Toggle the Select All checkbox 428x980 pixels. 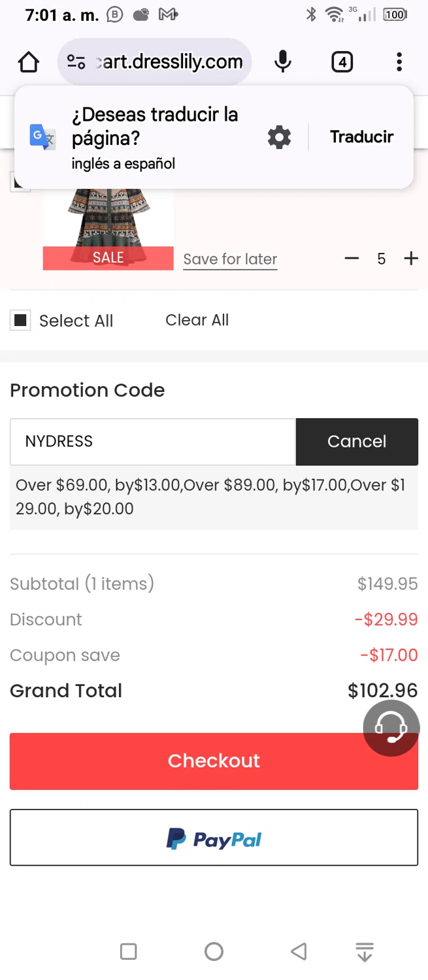pos(21,320)
